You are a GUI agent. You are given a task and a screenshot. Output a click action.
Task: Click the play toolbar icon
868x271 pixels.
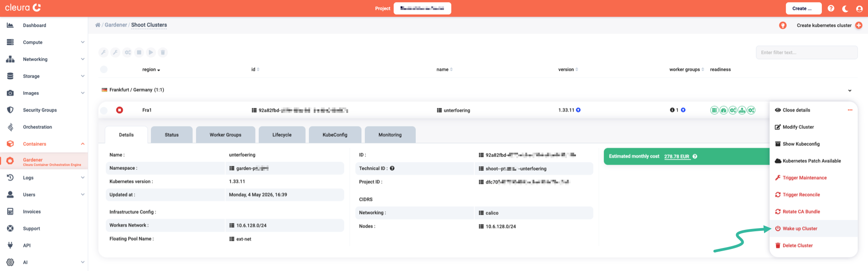click(x=151, y=52)
